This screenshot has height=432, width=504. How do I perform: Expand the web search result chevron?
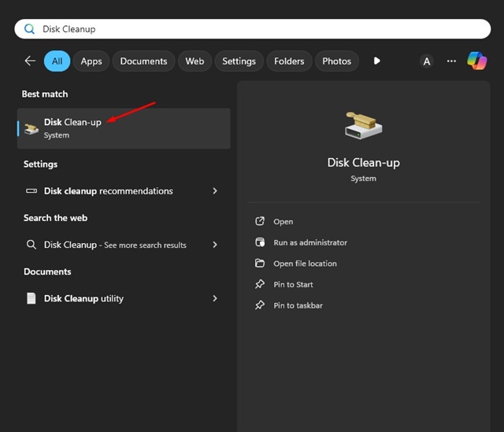click(215, 245)
